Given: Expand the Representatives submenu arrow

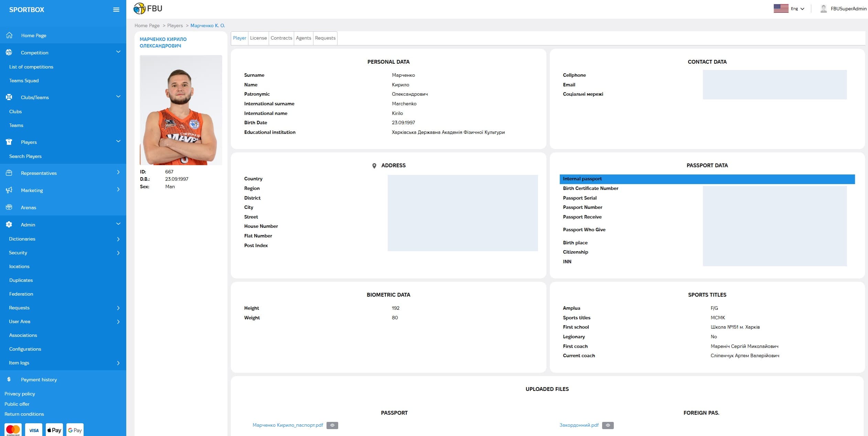Looking at the screenshot, I should point(118,172).
